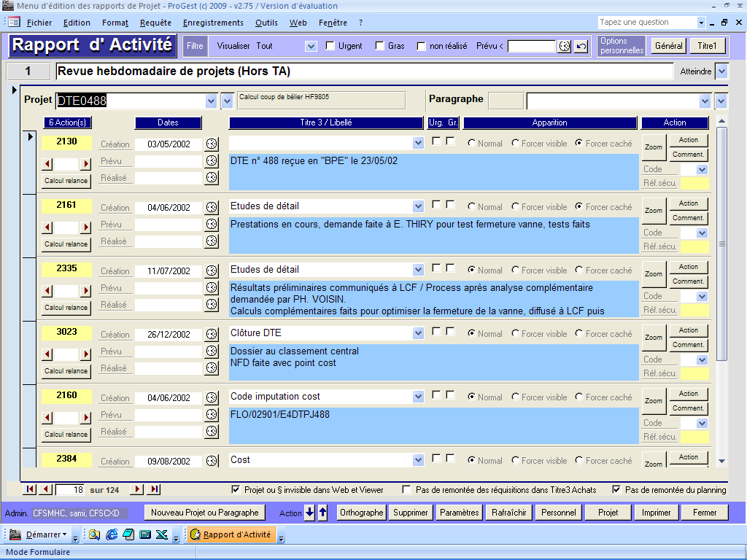Open date picker for Création of action 2161
This screenshot has width=747, height=560.
(x=212, y=207)
